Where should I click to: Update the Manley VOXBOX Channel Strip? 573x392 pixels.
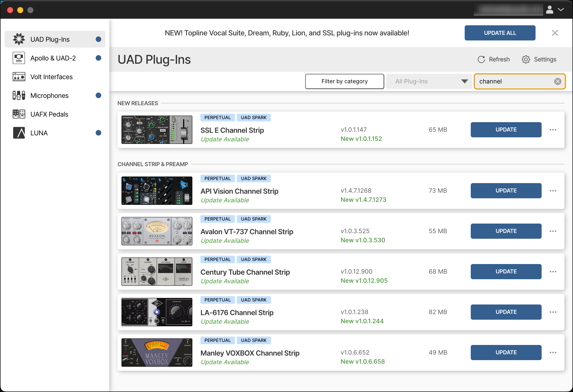506,353
